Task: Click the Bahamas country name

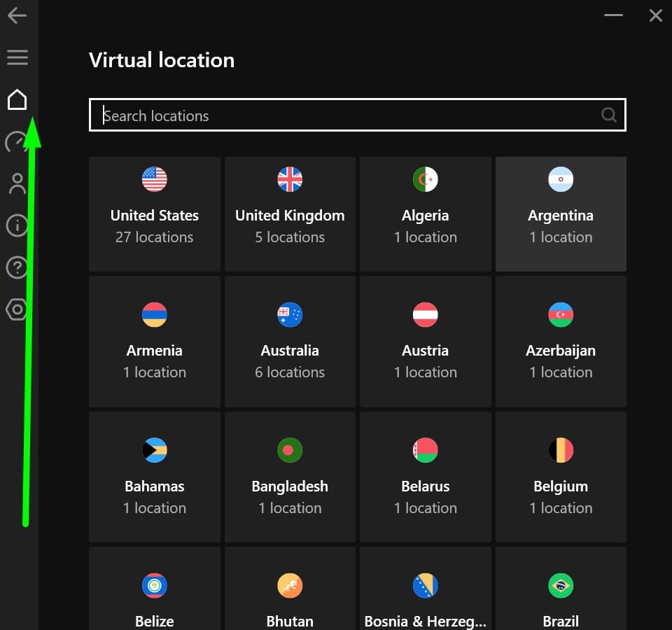Action: coord(154,486)
